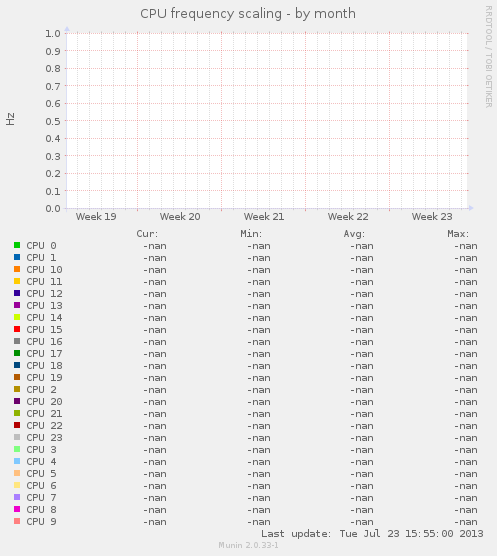Viewport: 497px width, 556px height.
Task: Click the Avg value for CPU 16
Action: (x=362, y=342)
